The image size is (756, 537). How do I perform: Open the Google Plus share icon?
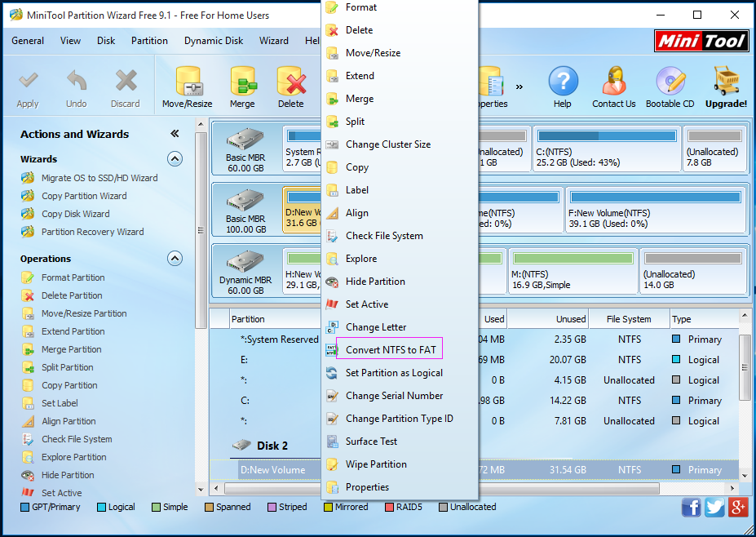(738, 508)
